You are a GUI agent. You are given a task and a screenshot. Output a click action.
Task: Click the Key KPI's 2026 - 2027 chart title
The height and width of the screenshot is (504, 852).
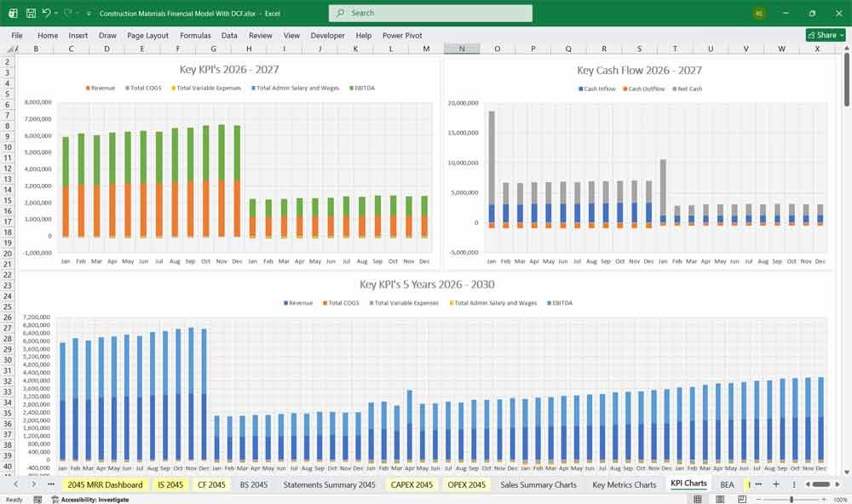tap(229, 70)
